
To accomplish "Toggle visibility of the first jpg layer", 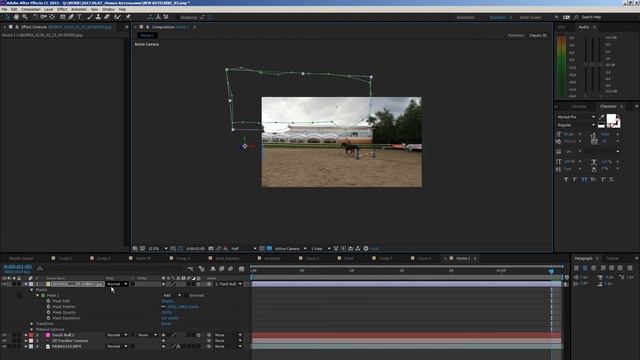I will coord(4,284).
